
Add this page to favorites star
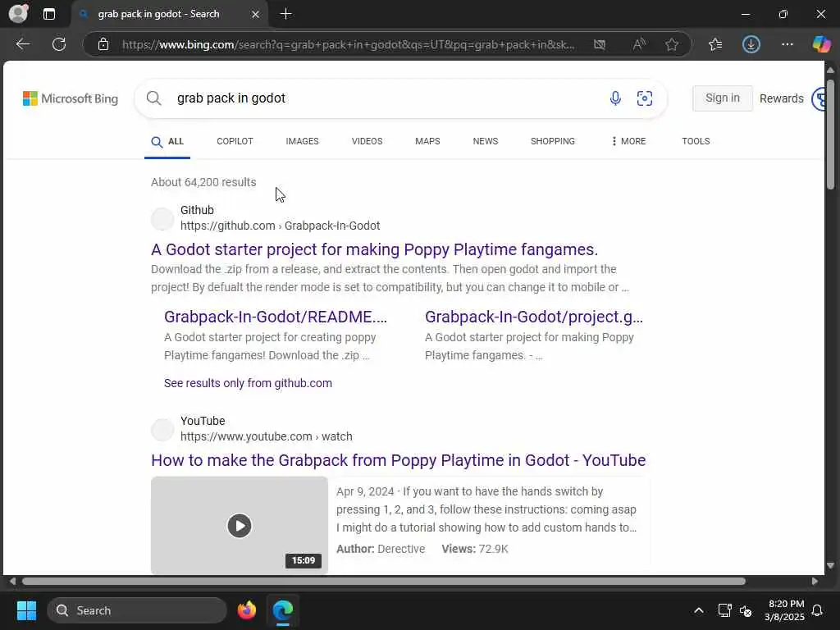click(672, 44)
